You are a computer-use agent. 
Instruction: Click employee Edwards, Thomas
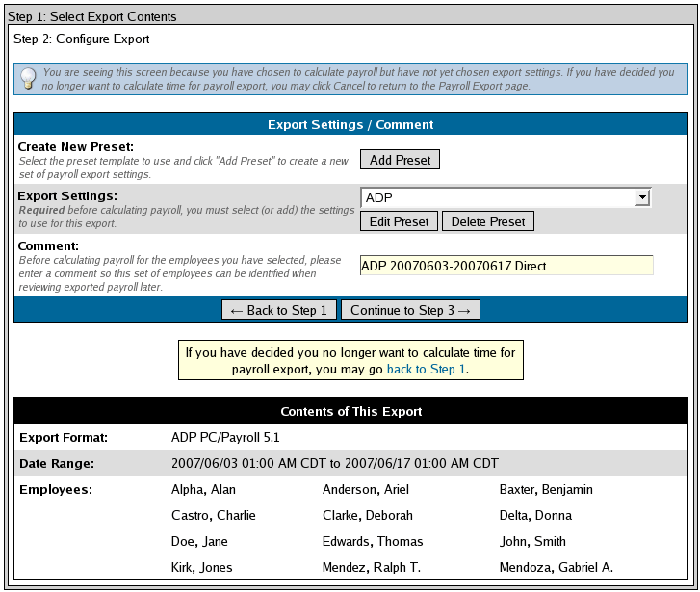[373, 542]
